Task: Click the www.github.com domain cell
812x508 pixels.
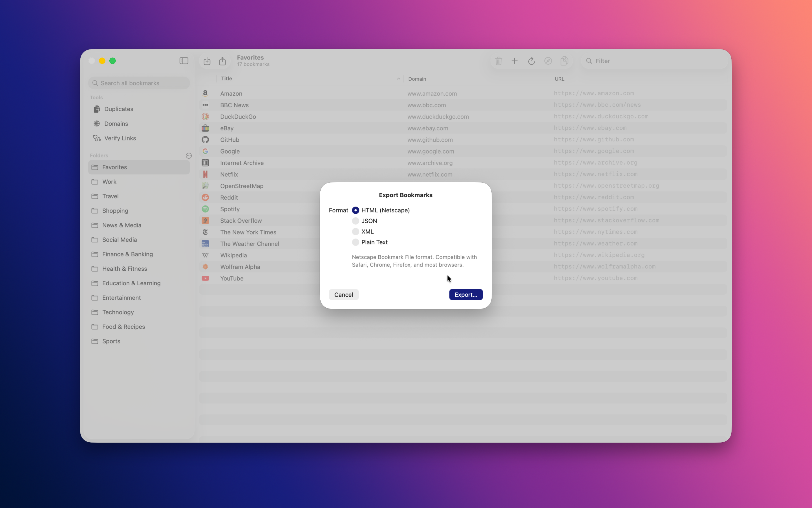Action: click(430, 140)
